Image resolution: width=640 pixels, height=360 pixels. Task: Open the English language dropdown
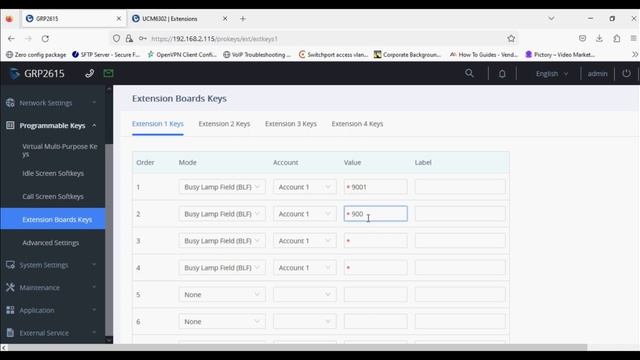coord(552,74)
